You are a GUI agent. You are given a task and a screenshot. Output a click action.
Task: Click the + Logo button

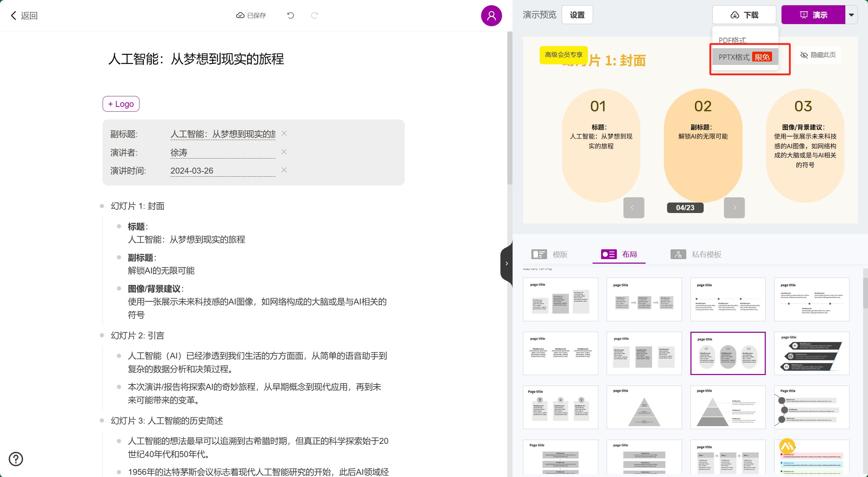click(x=120, y=104)
